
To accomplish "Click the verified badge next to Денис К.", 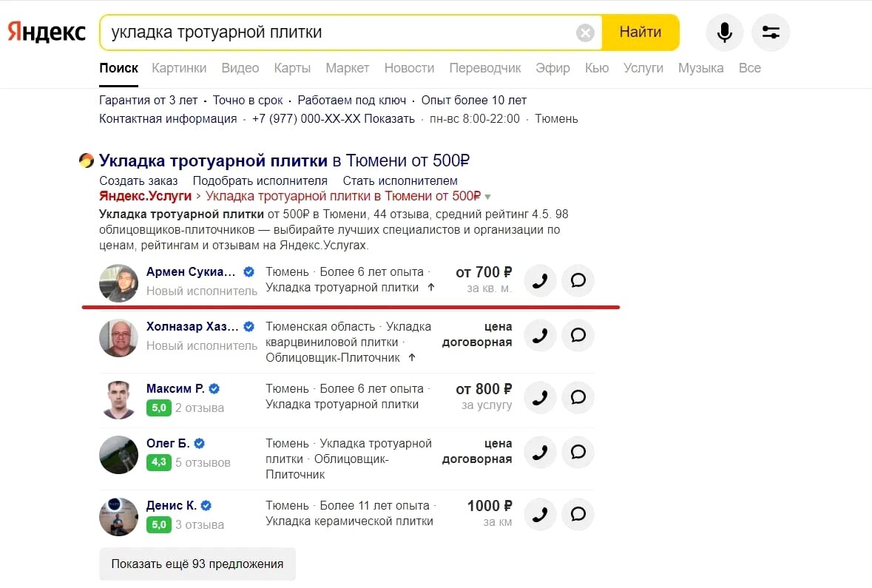I will point(206,506).
